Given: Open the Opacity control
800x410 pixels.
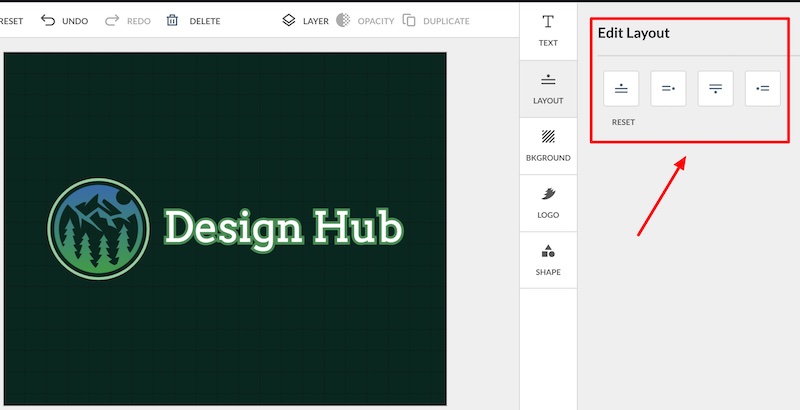Looking at the screenshot, I should click(366, 20).
